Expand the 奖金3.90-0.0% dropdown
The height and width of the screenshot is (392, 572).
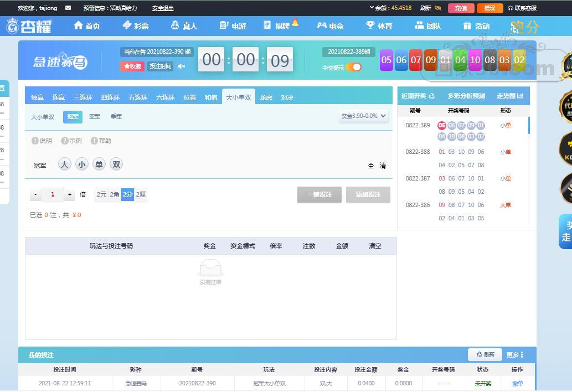[x=364, y=116]
